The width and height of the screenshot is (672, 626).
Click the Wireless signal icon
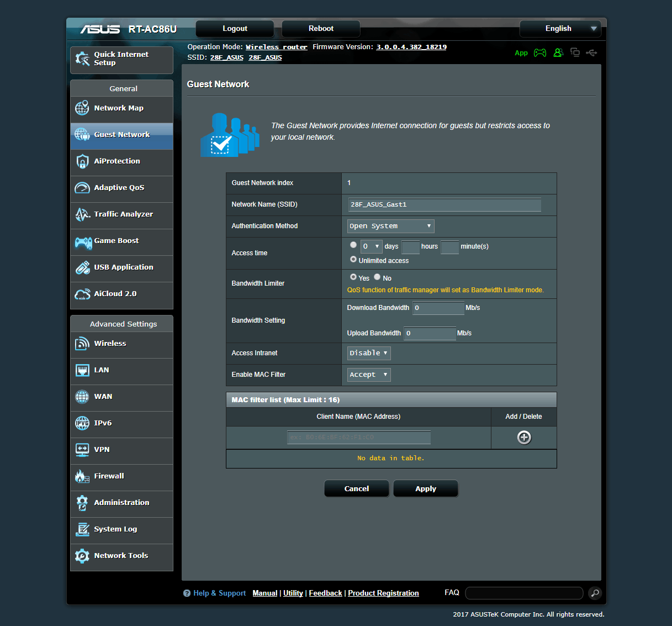[x=82, y=344]
